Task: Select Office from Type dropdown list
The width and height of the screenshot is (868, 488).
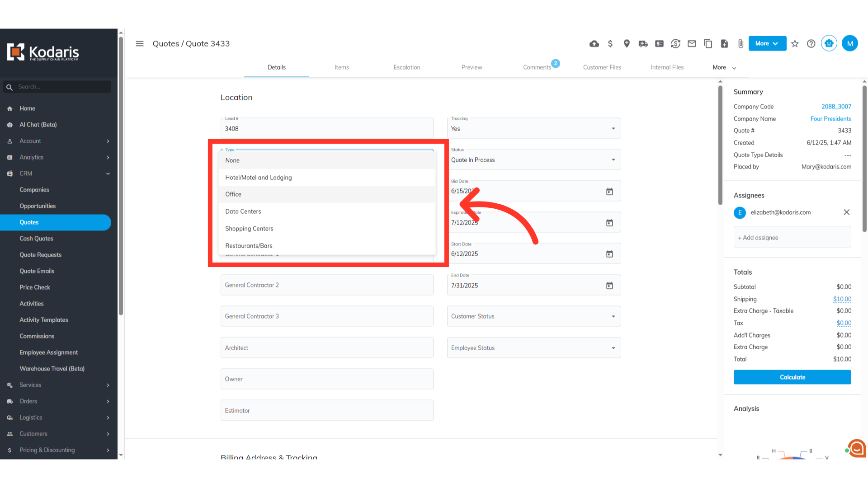Action: [x=233, y=194]
